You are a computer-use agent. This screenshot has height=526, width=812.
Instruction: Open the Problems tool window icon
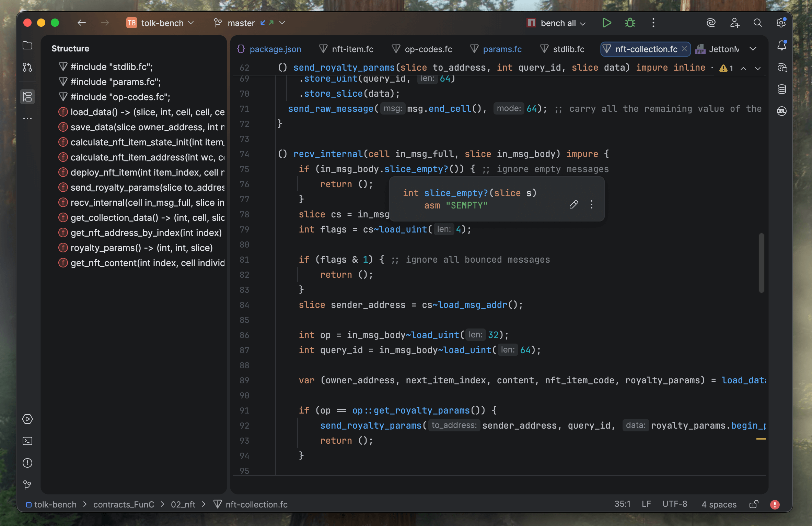pos(27,463)
